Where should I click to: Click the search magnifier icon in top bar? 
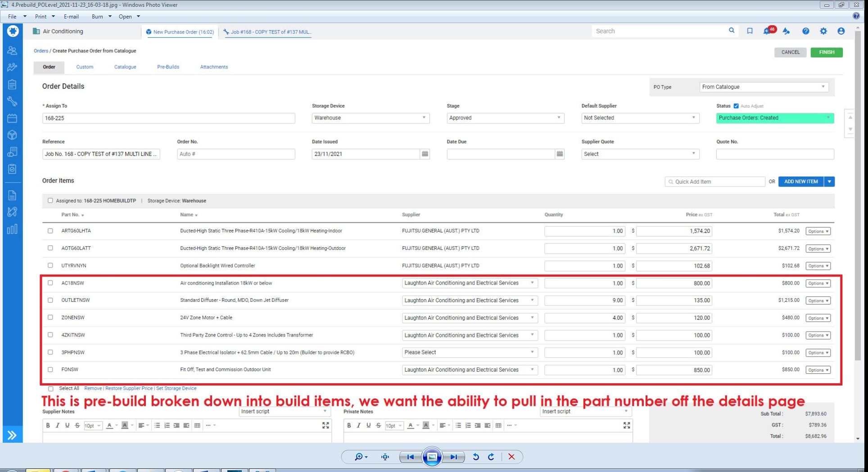click(x=732, y=31)
